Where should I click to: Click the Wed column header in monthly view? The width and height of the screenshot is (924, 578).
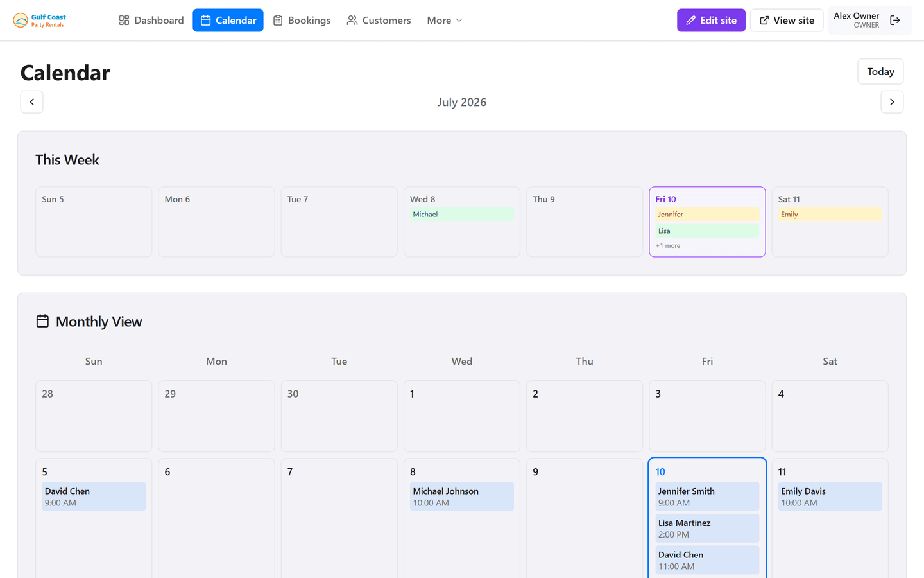pos(462,362)
